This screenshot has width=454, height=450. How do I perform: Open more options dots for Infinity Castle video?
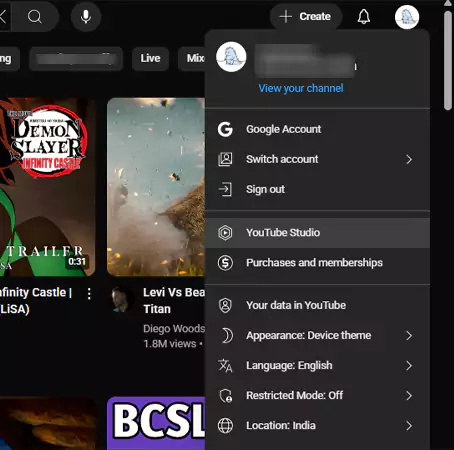pos(89,294)
